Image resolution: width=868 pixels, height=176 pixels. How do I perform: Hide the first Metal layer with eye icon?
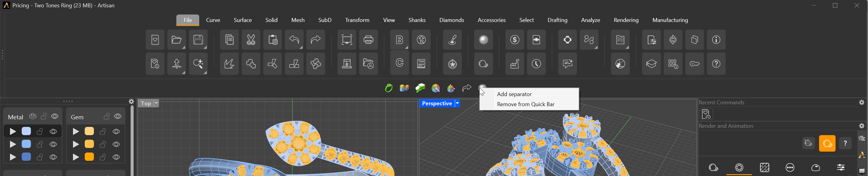53,132
